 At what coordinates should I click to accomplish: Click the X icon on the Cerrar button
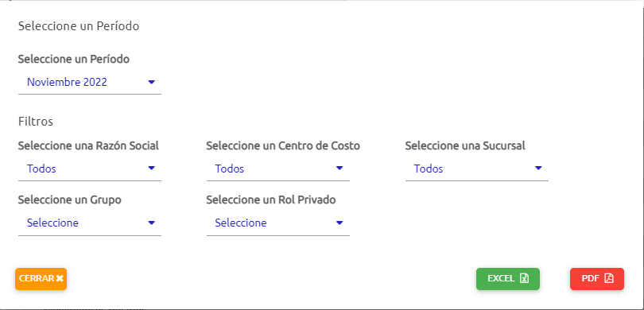[x=60, y=278]
